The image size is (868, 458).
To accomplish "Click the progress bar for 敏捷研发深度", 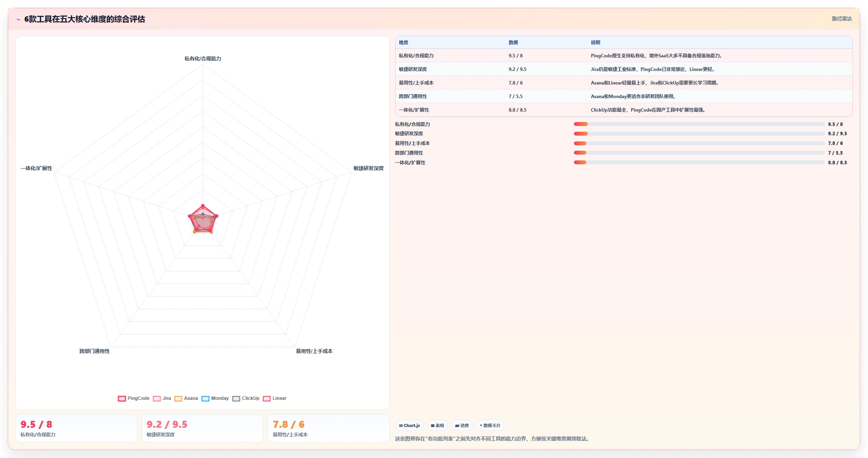I will point(699,134).
